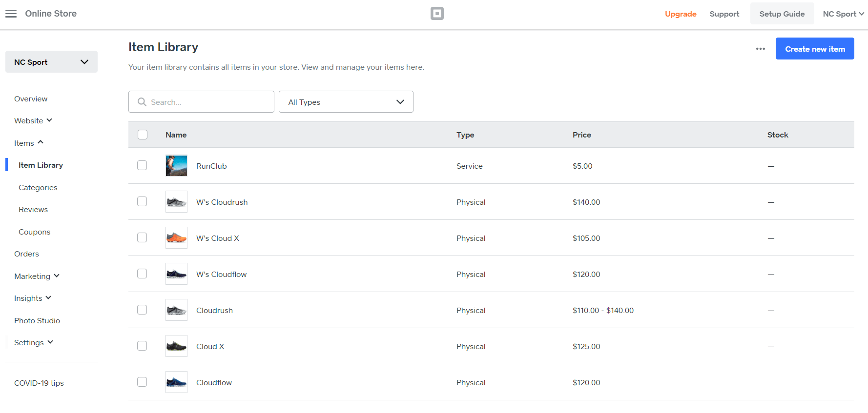Viewport: 868px width, 413px height.
Task: Select the Cloudrush row checkbox
Action: pyautogui.click(x=142, y=310)
